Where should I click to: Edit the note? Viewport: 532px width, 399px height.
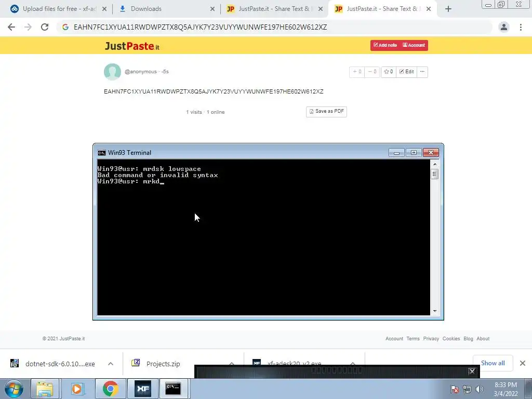pos(406,72)
